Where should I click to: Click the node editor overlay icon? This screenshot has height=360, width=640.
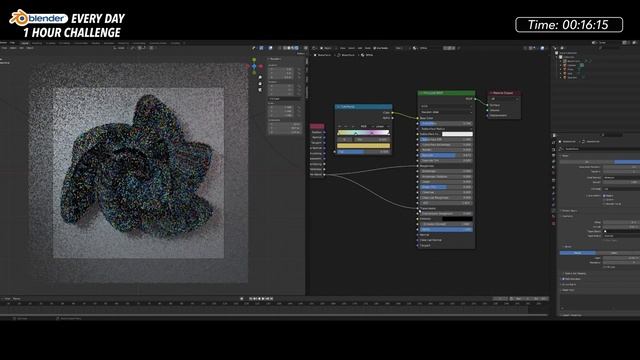(x=542, y=48)
